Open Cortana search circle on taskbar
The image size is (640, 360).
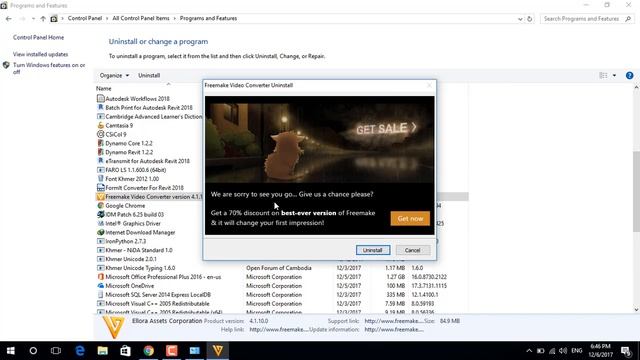(33, 351)
